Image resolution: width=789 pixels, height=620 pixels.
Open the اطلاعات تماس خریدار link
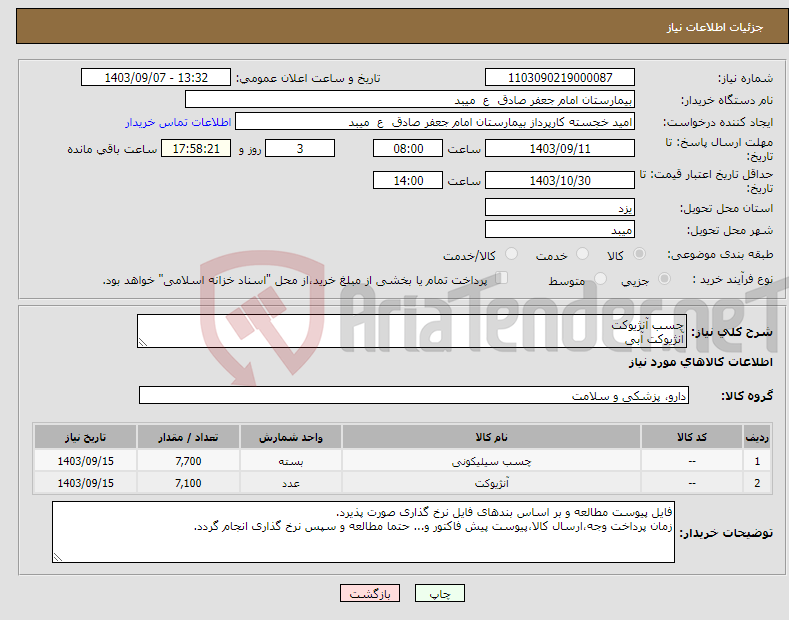(x=178, y=122)
